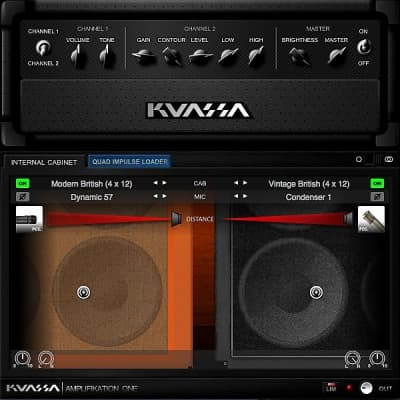Click the Condenser 1 microphone name

(308, 197)
